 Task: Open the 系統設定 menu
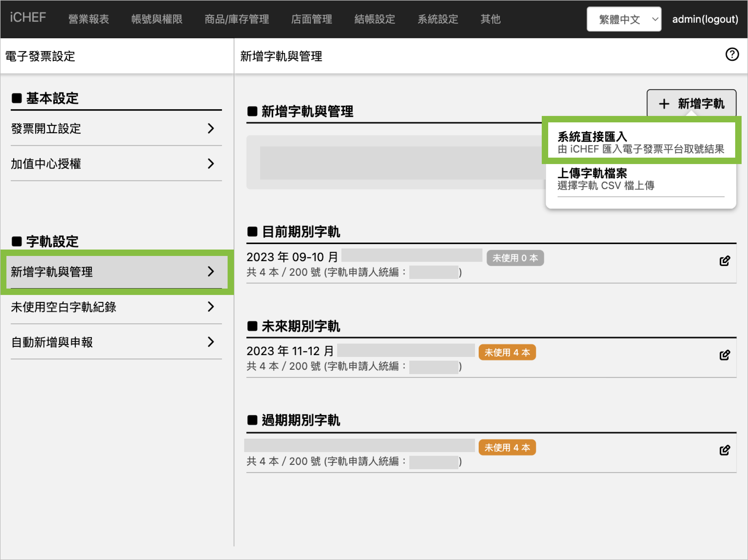[x=438, y=19]
